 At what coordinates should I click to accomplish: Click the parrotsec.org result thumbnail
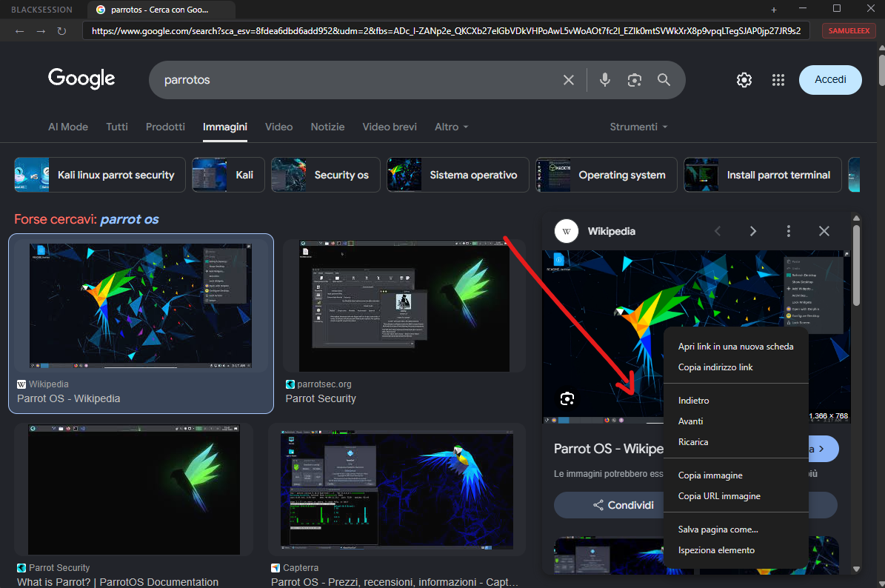pyautogui.click(x=404, y=306)
